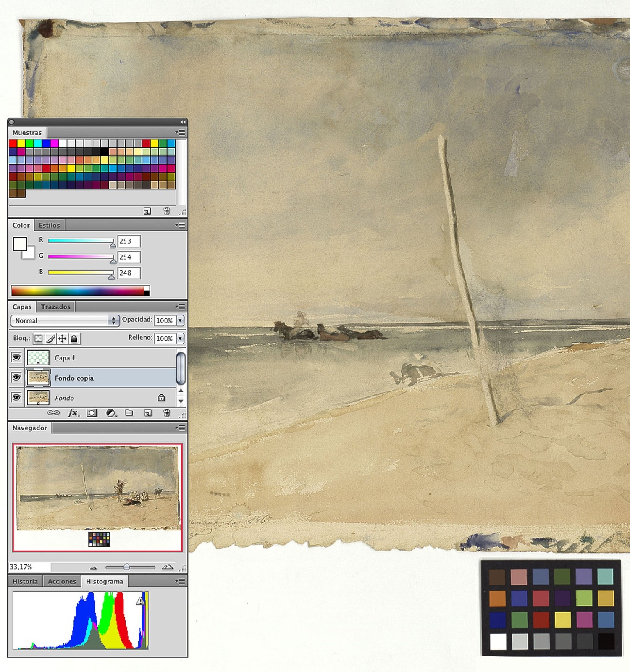
Task: Close the panel group with round button
Action: 12,122
